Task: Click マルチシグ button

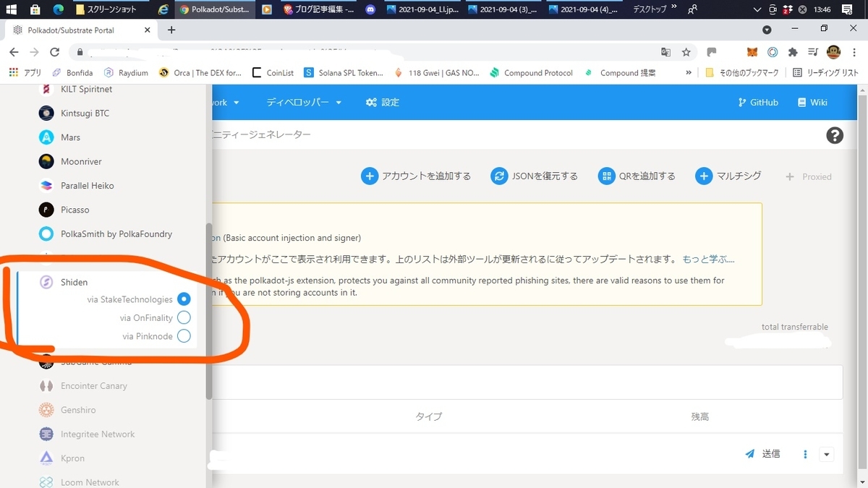Action: [x=728, y=176]
